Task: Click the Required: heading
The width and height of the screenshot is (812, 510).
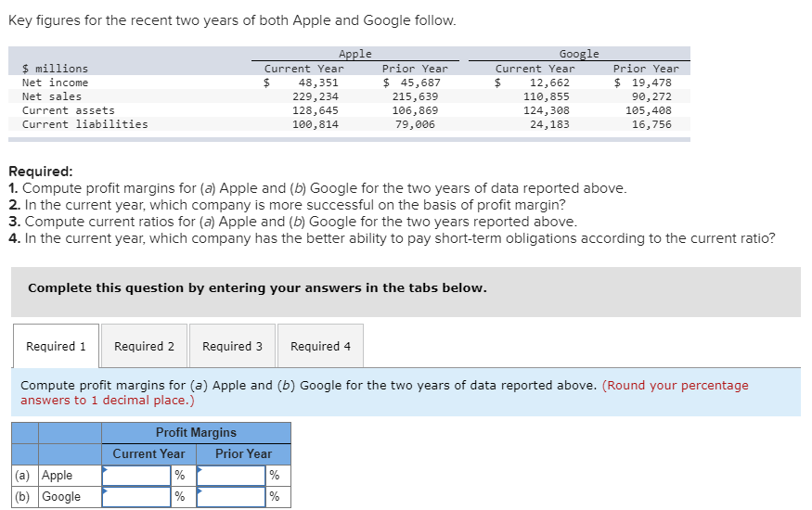Action: pyautogui.click(x=41, y=172)
